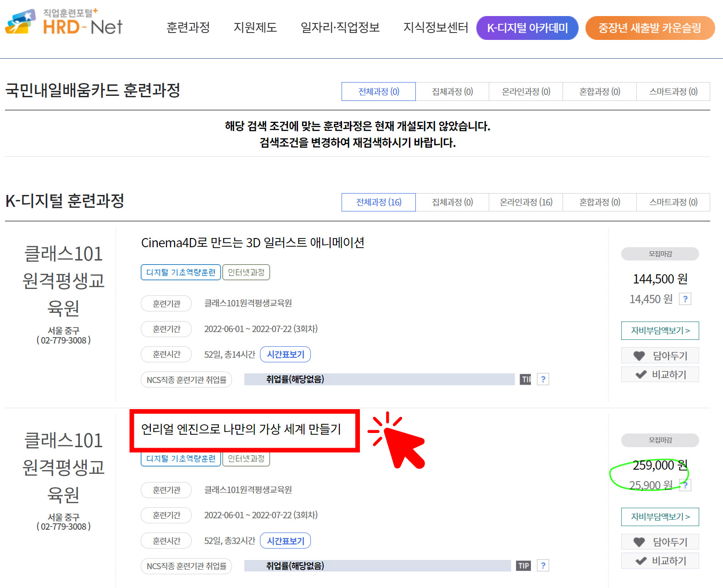Click 취업률 bar in Cinema4D course
Image resolution: width=723 pixels, height=588 pixels.
click(x=379, y=379)
